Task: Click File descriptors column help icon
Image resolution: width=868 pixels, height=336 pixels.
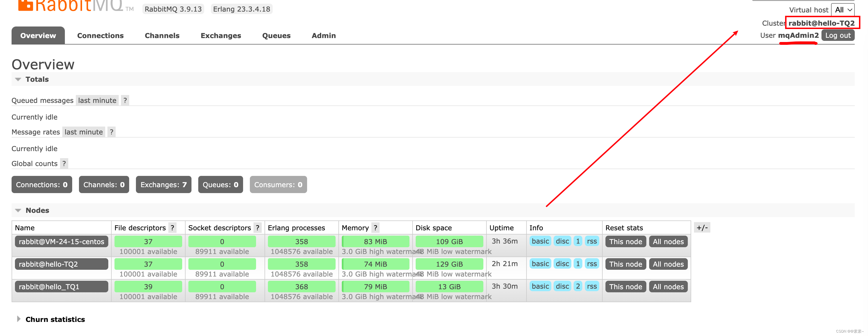Action: click(x=172, y=228)
